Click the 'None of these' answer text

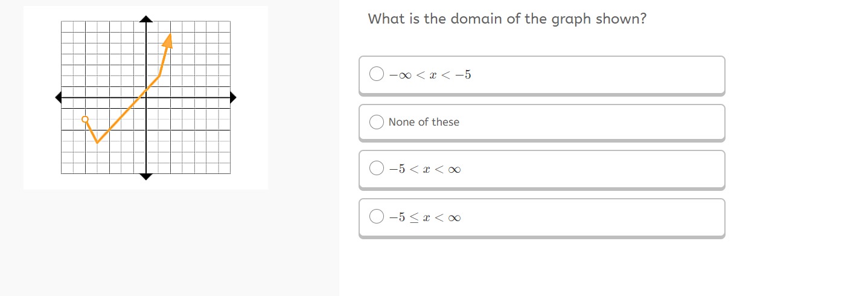424,122
